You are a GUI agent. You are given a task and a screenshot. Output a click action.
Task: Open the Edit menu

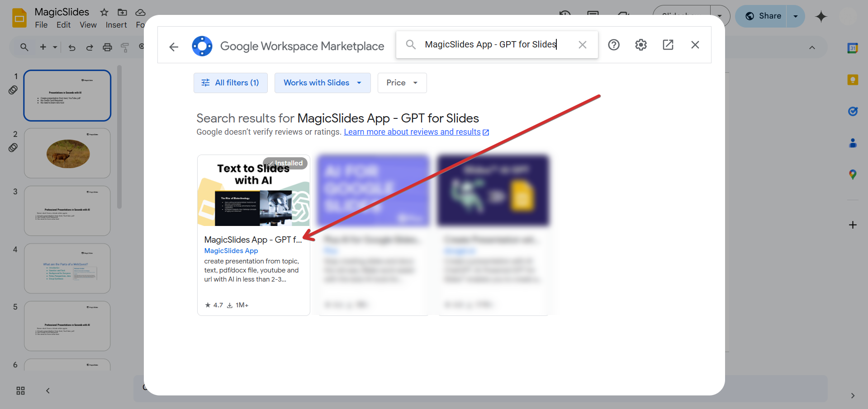[63, 25]
